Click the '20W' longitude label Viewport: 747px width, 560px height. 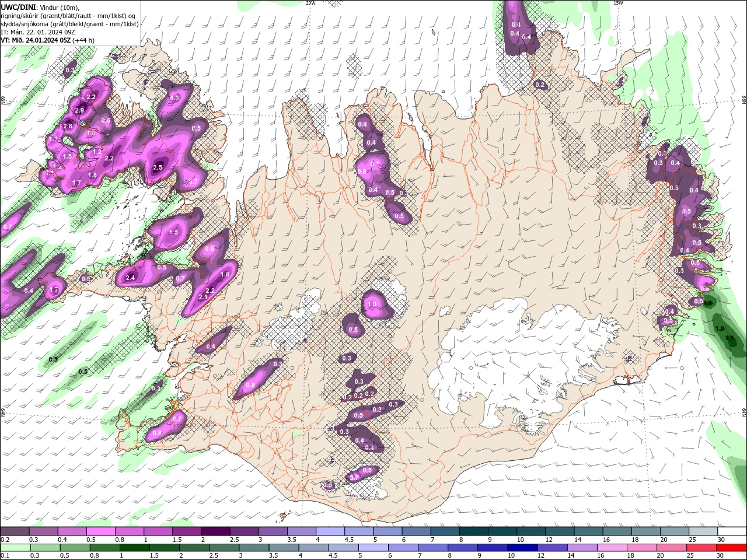pyautogui.click(x=310, y=3)
